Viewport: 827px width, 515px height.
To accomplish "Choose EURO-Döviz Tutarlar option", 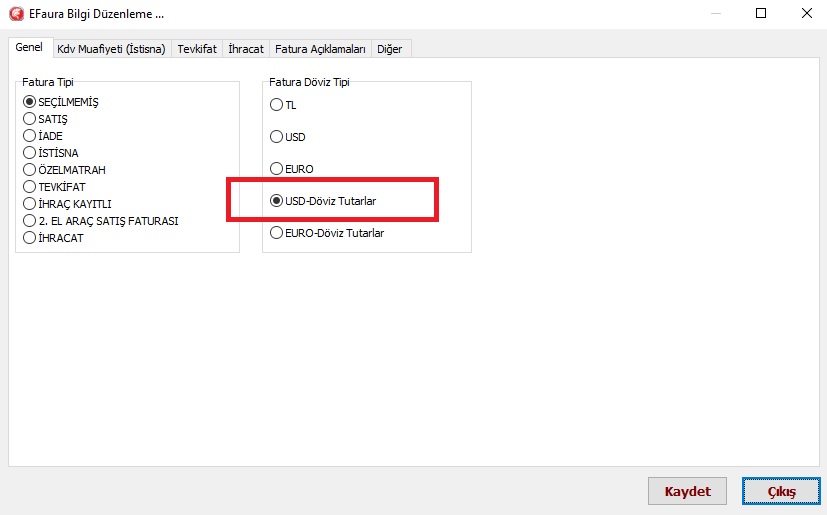I will pos(277,233).
